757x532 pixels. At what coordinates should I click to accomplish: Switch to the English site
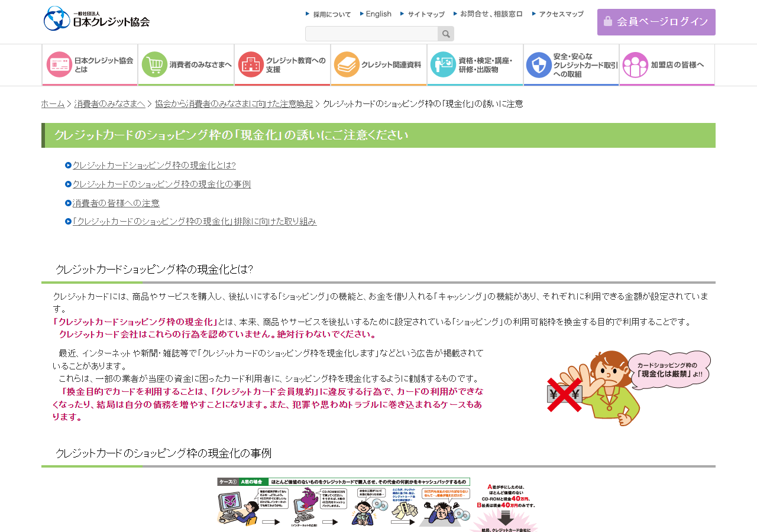coord(376,14)
